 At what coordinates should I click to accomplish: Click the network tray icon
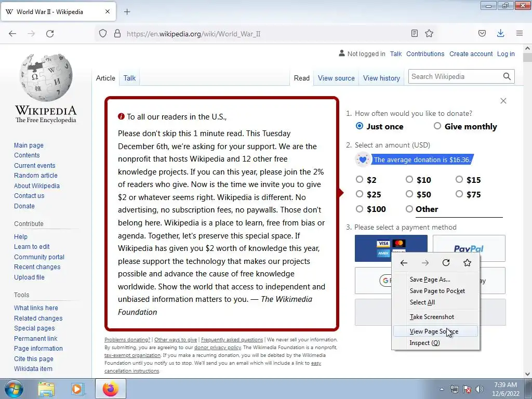(454, 389)
